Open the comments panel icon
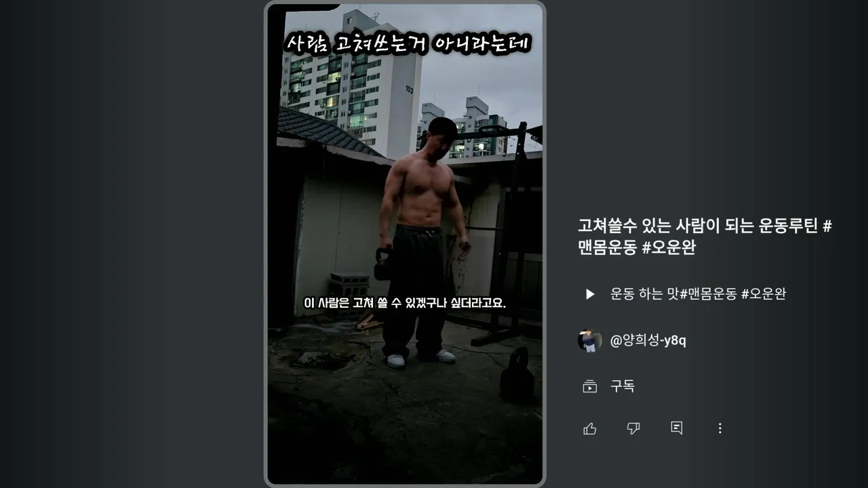 click(677, 428)
